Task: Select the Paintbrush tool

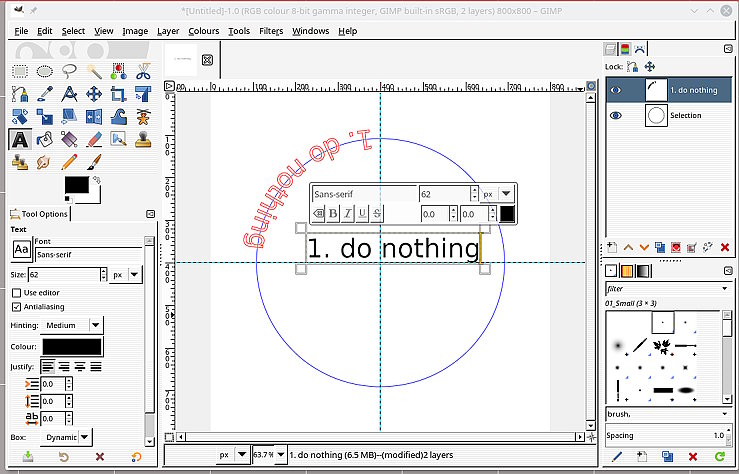Action: 94,162
